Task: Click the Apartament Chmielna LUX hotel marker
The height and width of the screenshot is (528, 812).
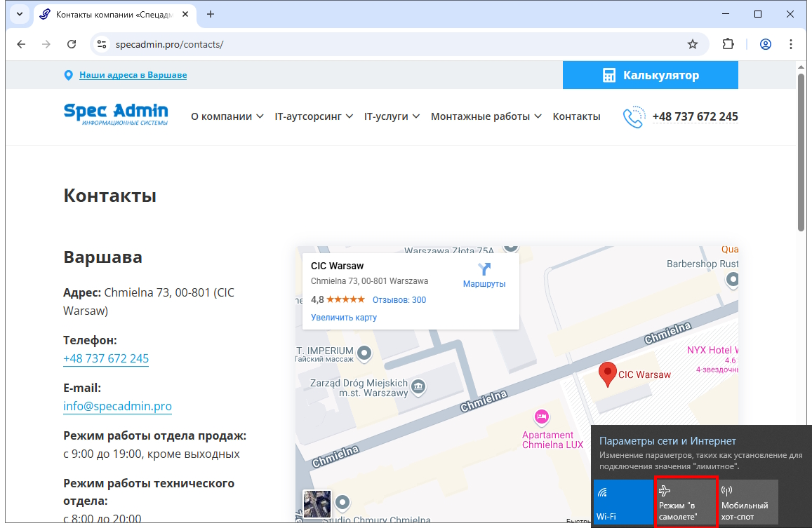Action: pos(542,417)
